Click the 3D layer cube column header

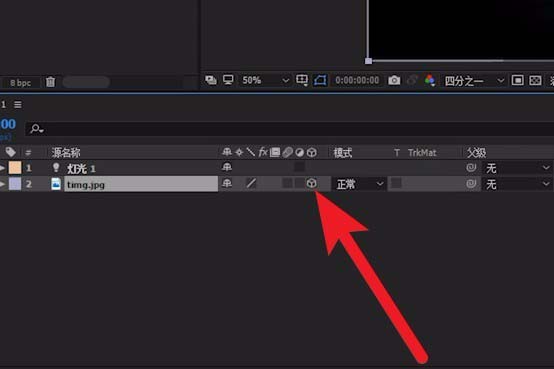pos(312,153)
